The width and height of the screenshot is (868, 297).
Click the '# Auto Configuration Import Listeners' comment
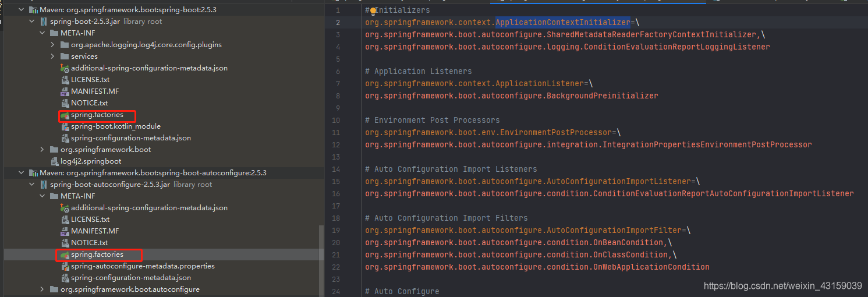point(451,169)
